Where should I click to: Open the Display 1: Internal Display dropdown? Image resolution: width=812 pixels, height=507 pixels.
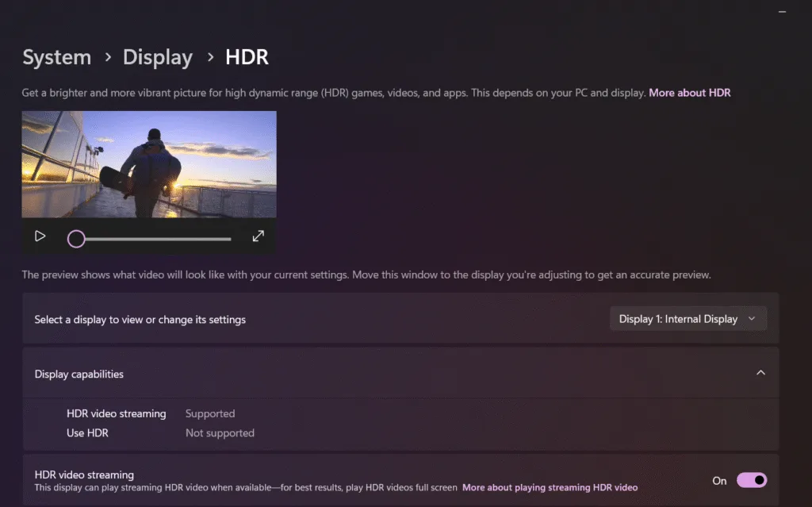pyautogui.click(x=687, y=319)
